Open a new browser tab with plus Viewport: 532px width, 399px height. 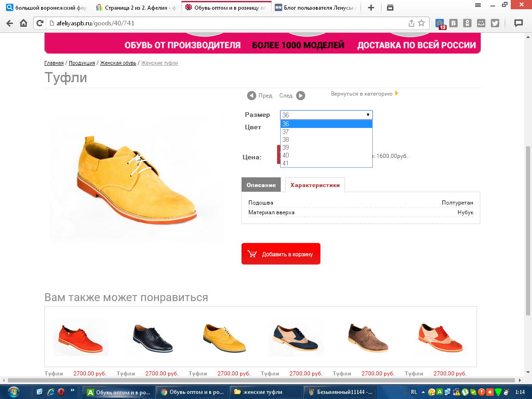(371, 7)
